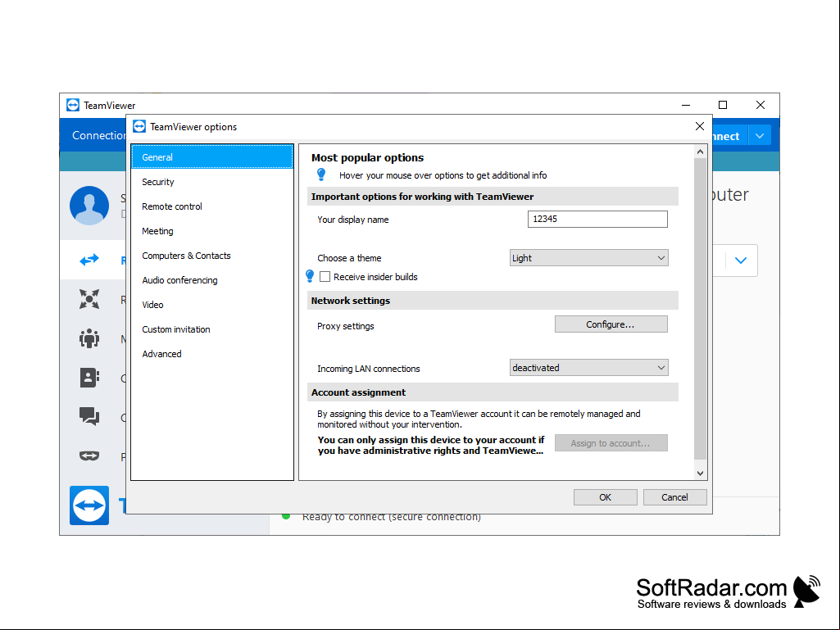Enable the Receive insider builds checkbox

pyautogui.click(x=325, y=276)
